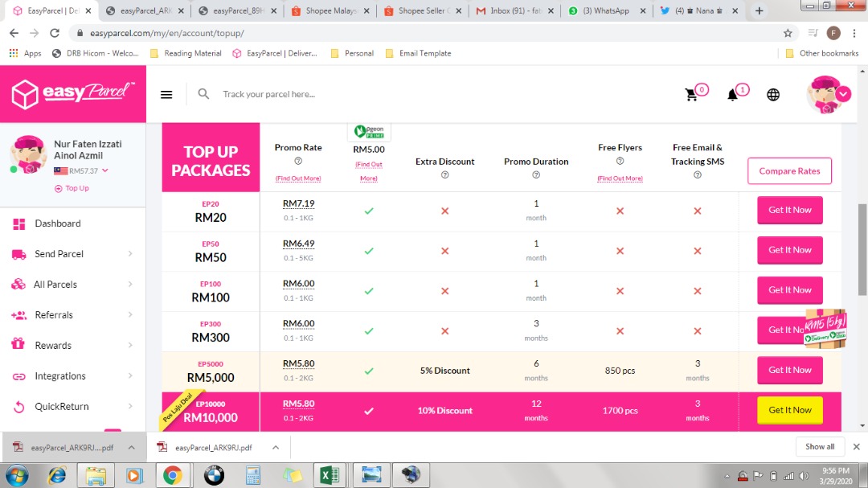
Task: Close the downloads bar
Action: (857, 446)
